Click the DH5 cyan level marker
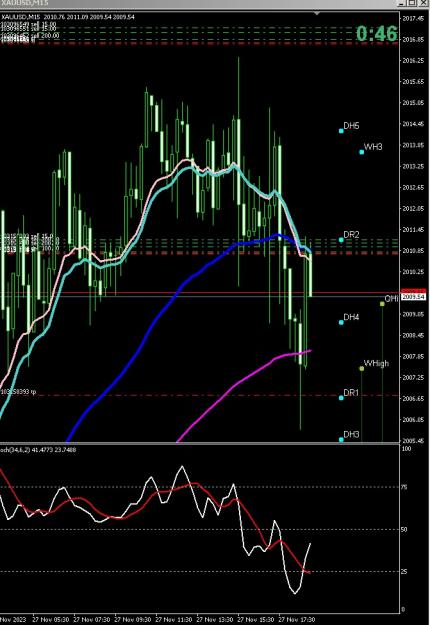 [x=341, y=130]
